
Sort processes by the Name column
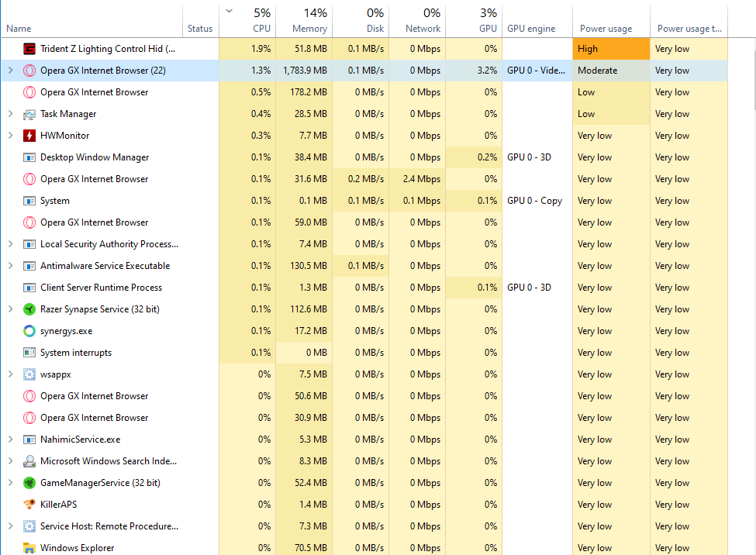(x=92, y=22)
